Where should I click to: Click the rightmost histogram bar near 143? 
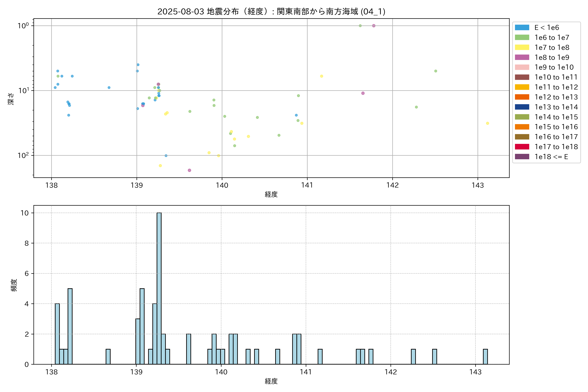pyautogui.click(x=485, y=357)
